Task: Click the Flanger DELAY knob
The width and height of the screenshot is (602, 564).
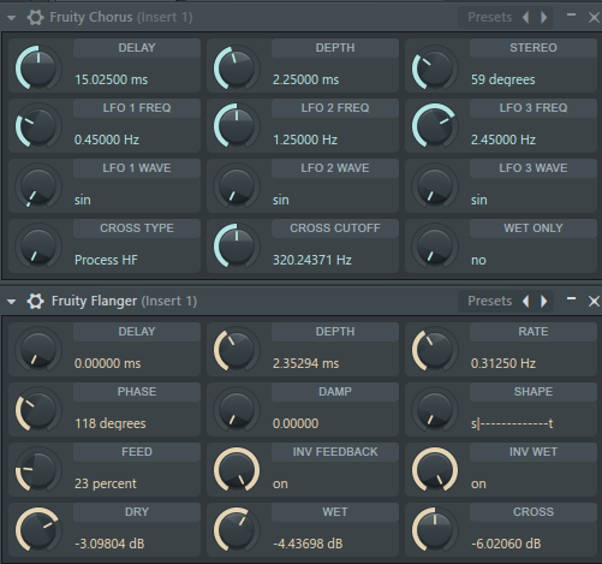Action: 38,350
